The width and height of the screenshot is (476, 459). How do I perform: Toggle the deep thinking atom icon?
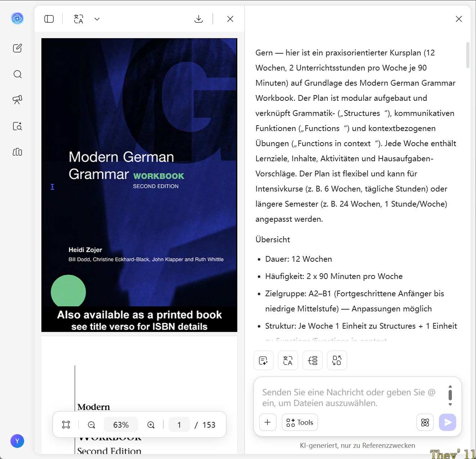point(425,422)
